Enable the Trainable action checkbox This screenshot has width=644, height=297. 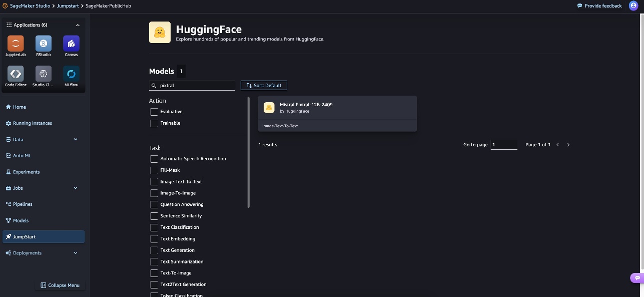[154, 123]
